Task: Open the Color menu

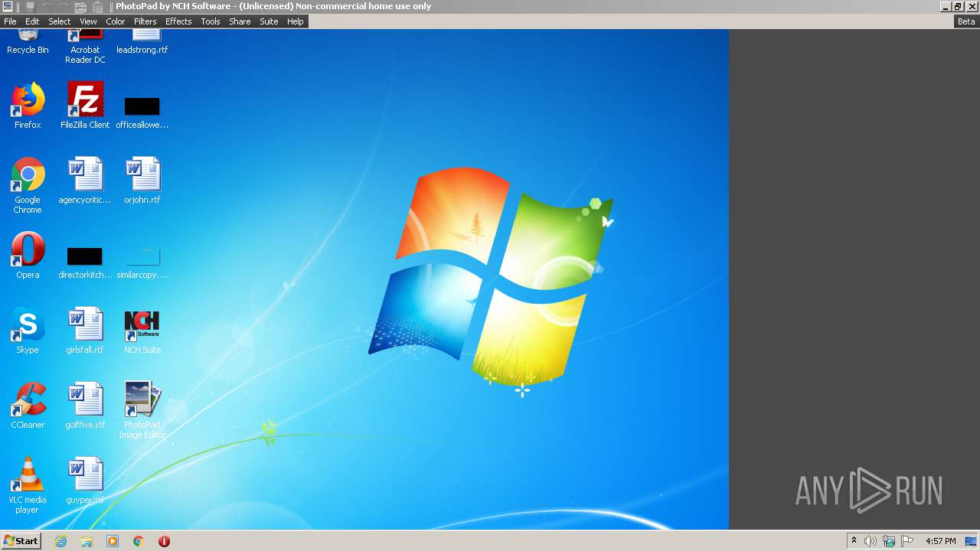Action: [x=116, y=21]
